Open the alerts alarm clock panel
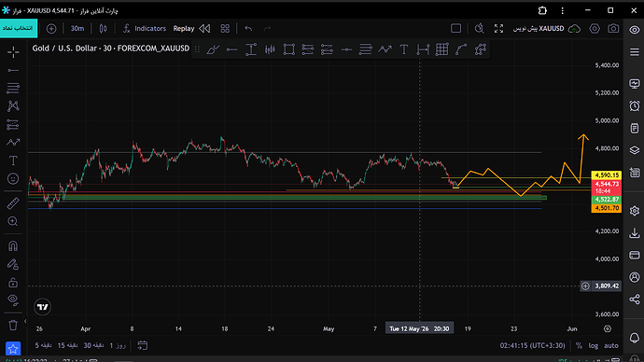This screenshot has height=362, width=644. point(635,105)
